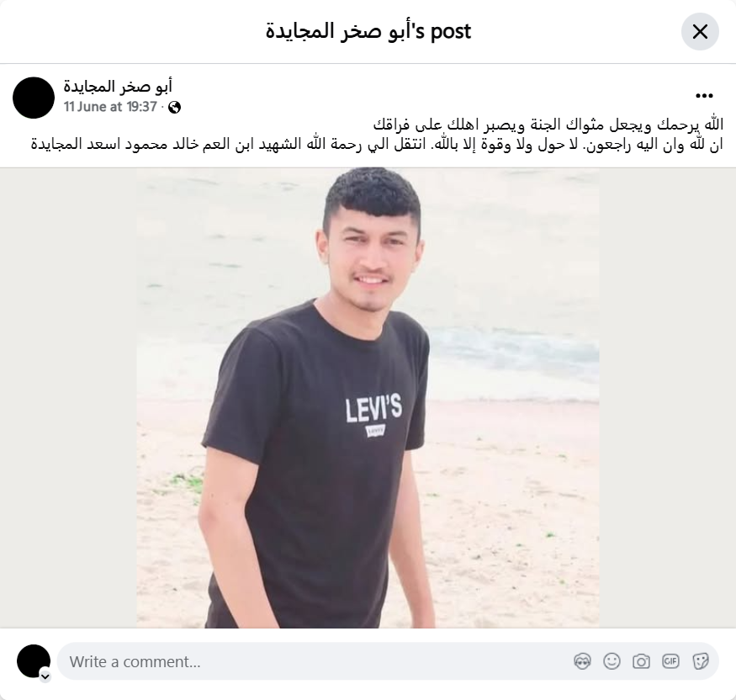Open the emoji picker in the comment box

612,661
